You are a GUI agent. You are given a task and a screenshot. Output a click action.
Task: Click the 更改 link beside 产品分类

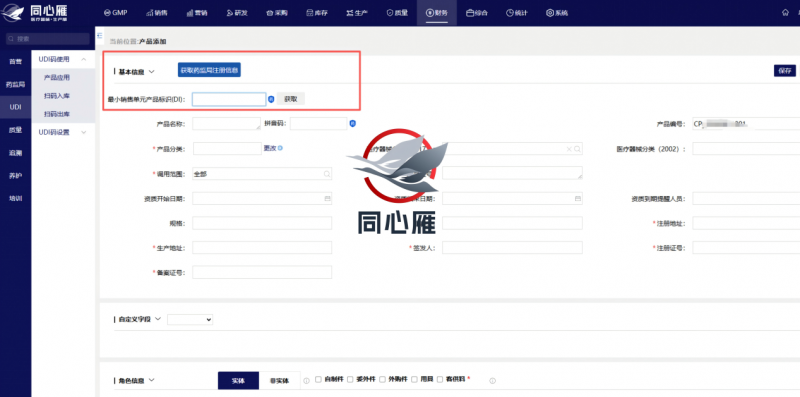coord(270,148)
